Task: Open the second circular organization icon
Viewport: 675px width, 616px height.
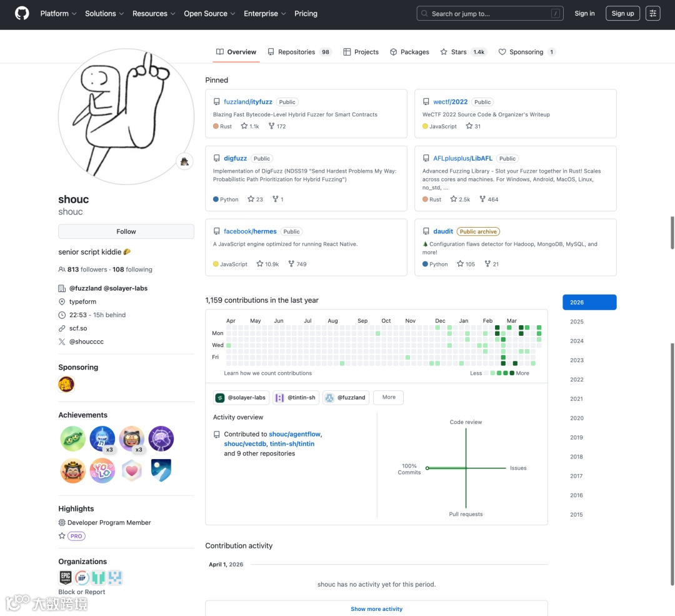Action: (x=82, y=577)
